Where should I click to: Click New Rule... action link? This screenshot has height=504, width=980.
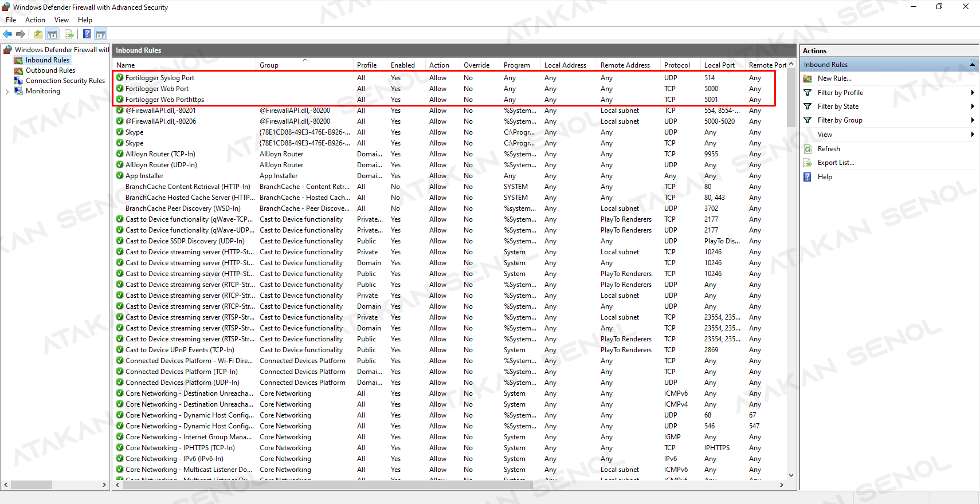pos(834,78)
